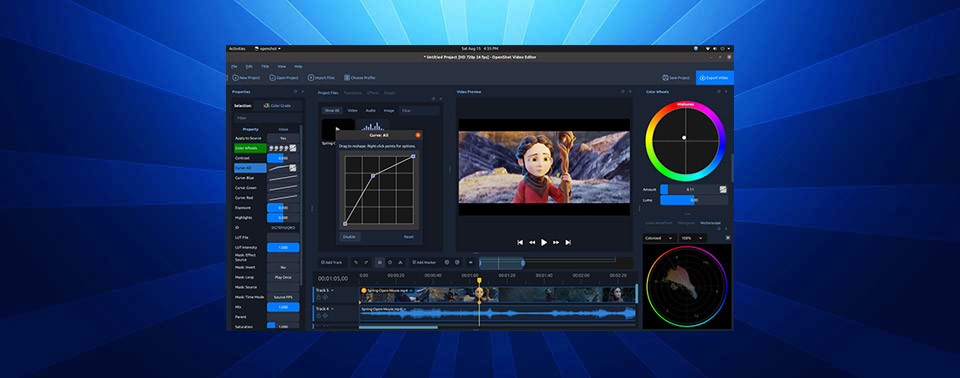Screen dimensions: 960x378
Task: Click the Properties Filter input field
Action: pos(268,118)
